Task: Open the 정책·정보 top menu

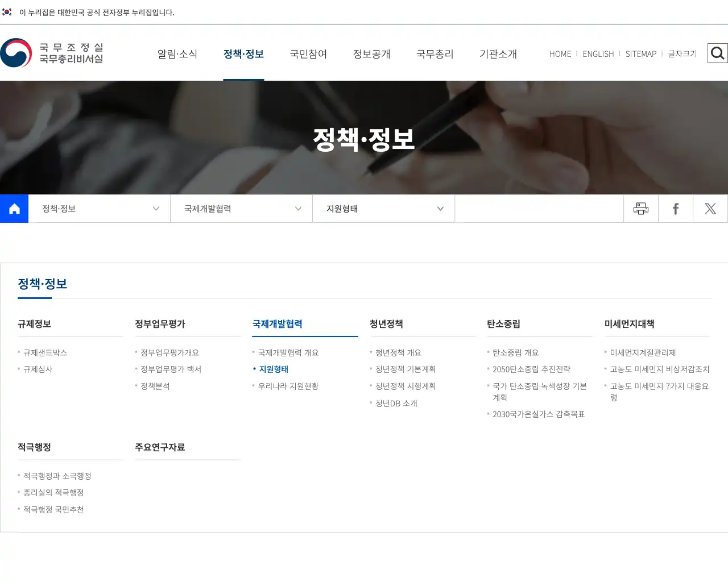Action: [x=243, y=54]
